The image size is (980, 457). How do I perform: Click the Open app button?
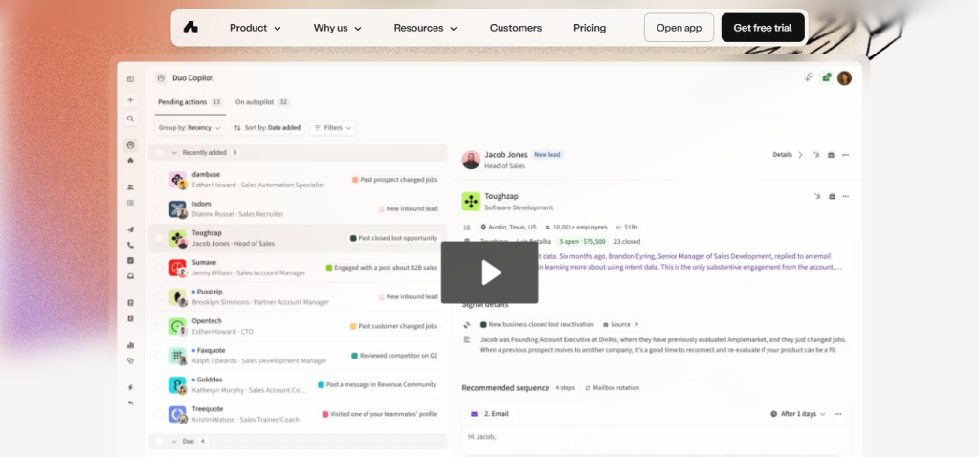click(x=679, y=28)
